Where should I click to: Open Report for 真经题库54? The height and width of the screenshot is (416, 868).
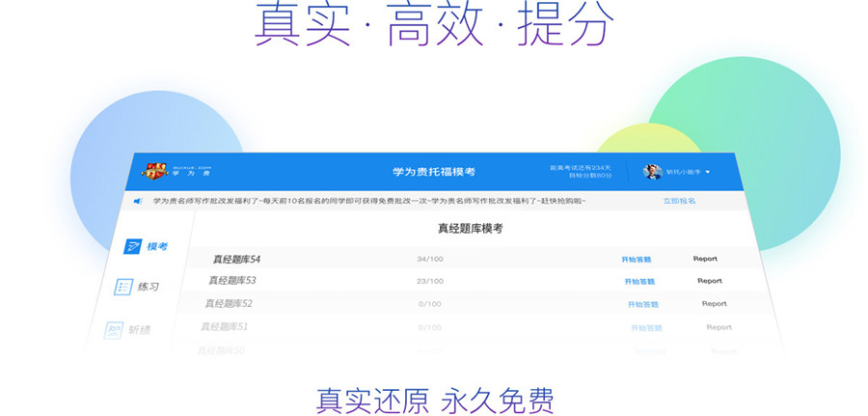705,259
